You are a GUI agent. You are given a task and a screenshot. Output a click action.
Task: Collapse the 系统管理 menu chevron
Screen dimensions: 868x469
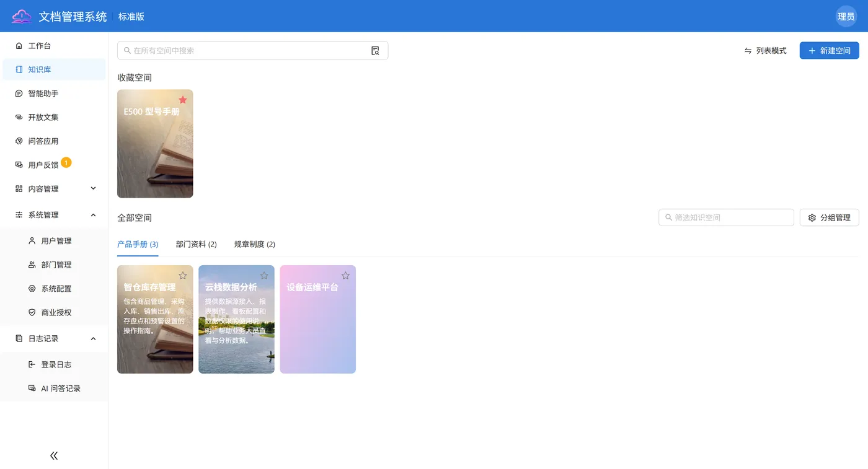coord(94,215)
